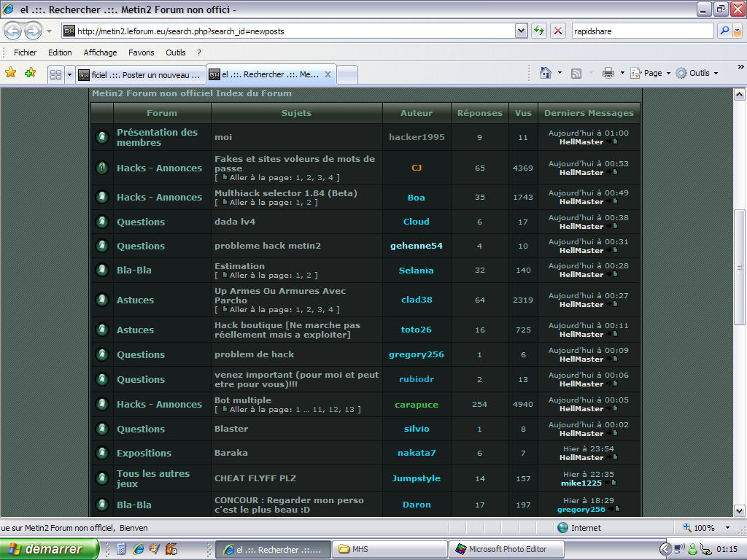This screenshot has width=747, height=560.
Task: Click the address bar URL field
Action: pos(289,31)
